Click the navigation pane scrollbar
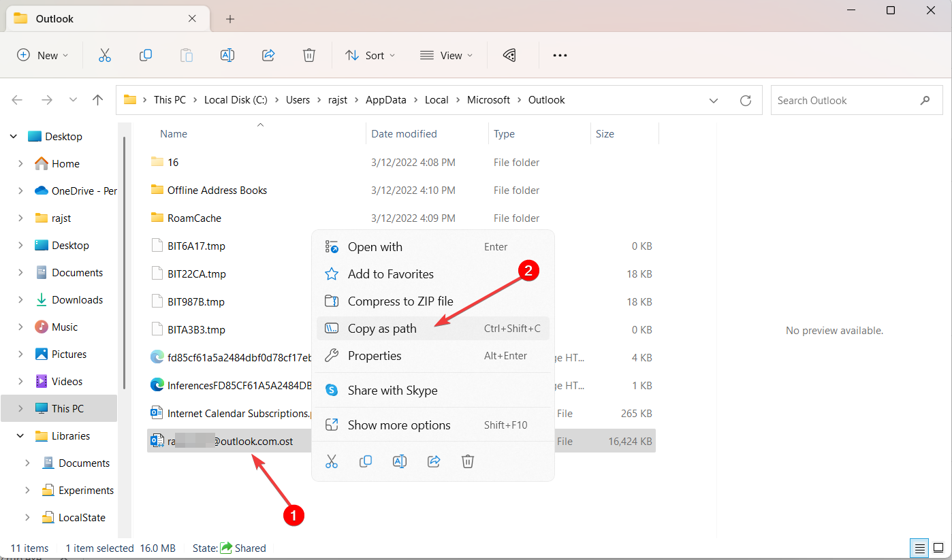This screenshot has width=952, height=560. [x=124, y=262]
